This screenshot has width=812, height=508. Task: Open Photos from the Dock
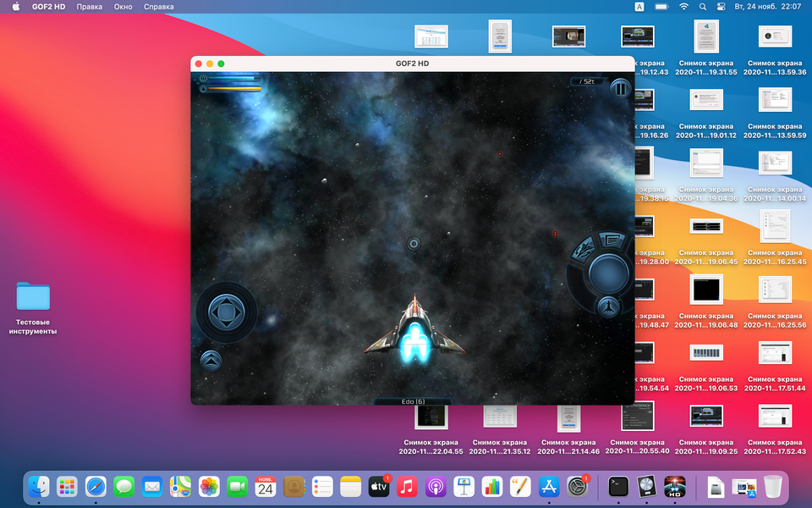[x=209, y=487]
